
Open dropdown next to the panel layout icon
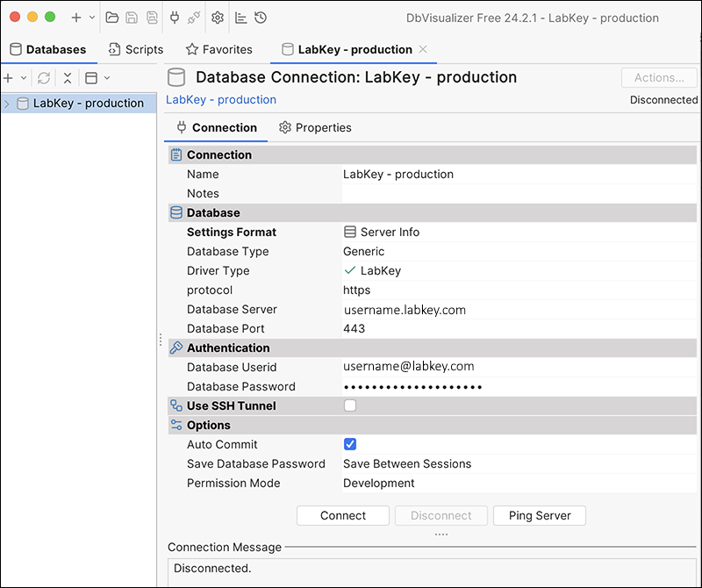[107, 78]
